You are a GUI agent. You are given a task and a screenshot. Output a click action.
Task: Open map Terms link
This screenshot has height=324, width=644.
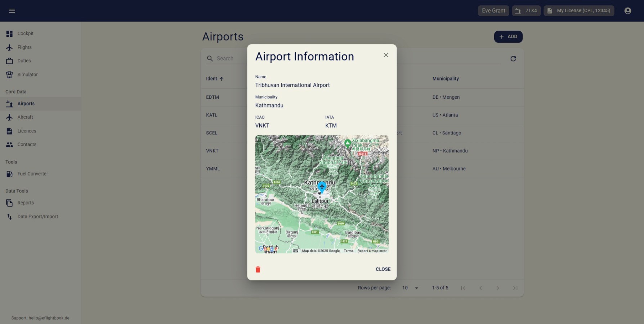[348, 251]
